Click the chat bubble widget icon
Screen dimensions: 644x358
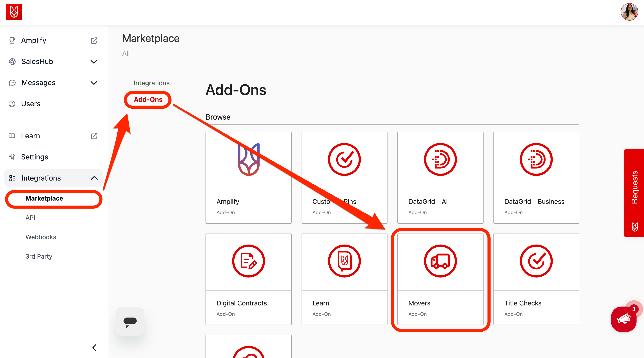tap(130, 321)
